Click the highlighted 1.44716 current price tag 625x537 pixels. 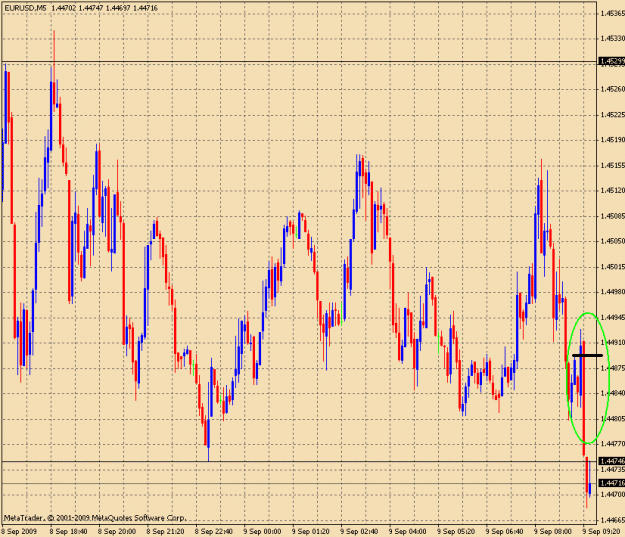[x=612, y=483]
